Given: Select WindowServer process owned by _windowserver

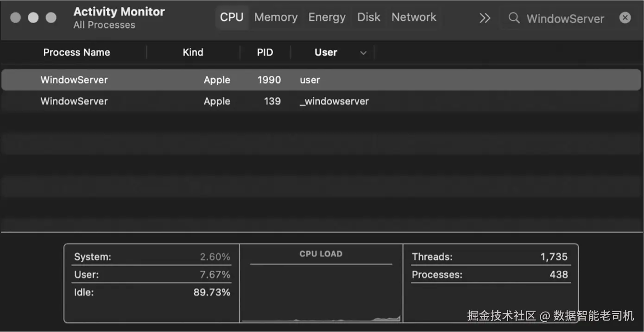Looking at the screenshot, I should (74, 101).
